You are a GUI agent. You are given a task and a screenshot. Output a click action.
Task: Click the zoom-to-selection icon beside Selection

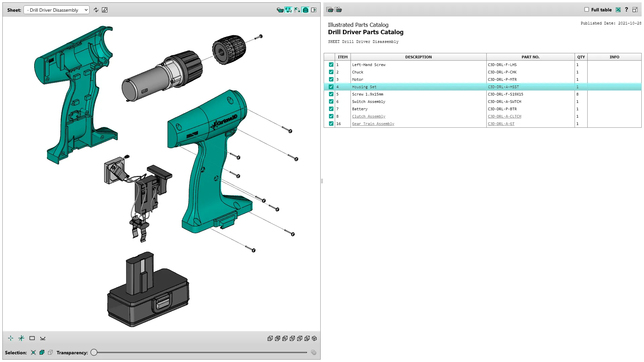pyautogui.click(x=33, y=353)
